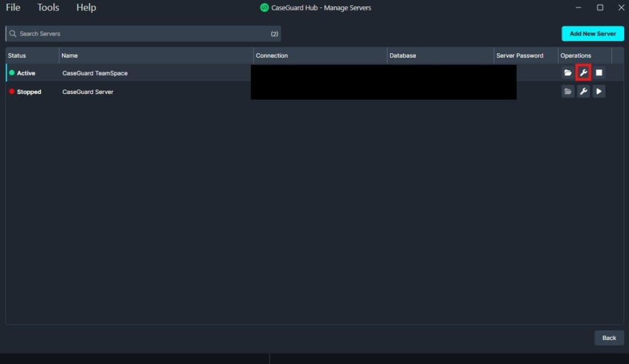Screen dimensions: 629x364
Task: Open the Tools menu
Action: [x=47, y=7]
